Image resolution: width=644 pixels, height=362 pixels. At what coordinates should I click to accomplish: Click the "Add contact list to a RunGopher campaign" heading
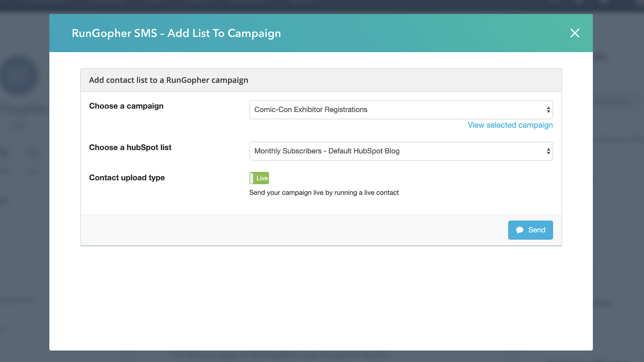[169, 80]
